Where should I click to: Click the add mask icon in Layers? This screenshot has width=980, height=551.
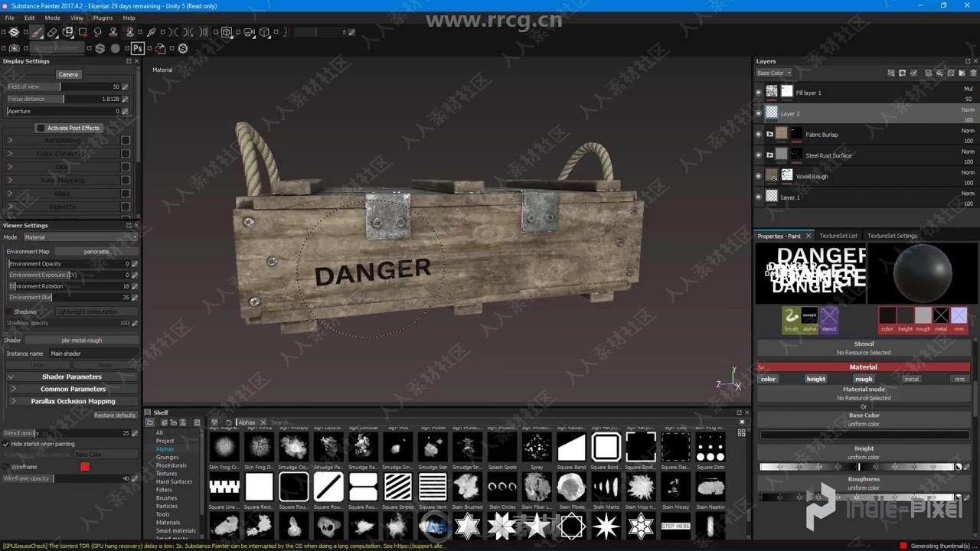pyautogui.click(x=903, y=73)
